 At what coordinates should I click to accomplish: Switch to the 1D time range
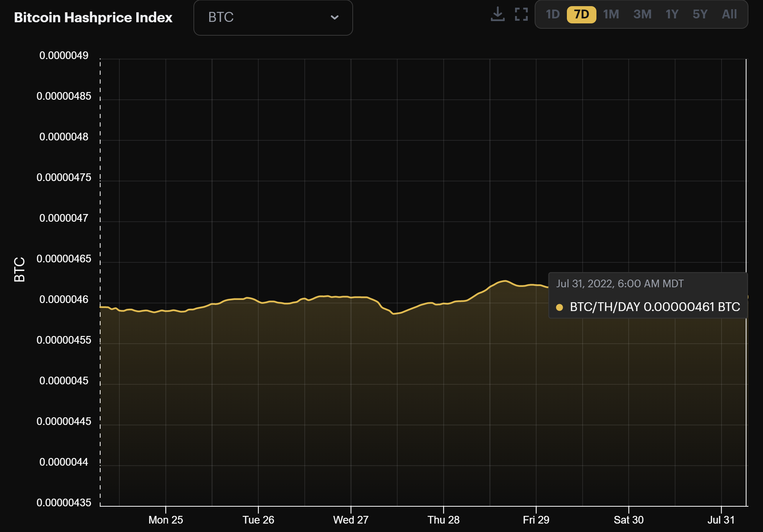(553, 15)
